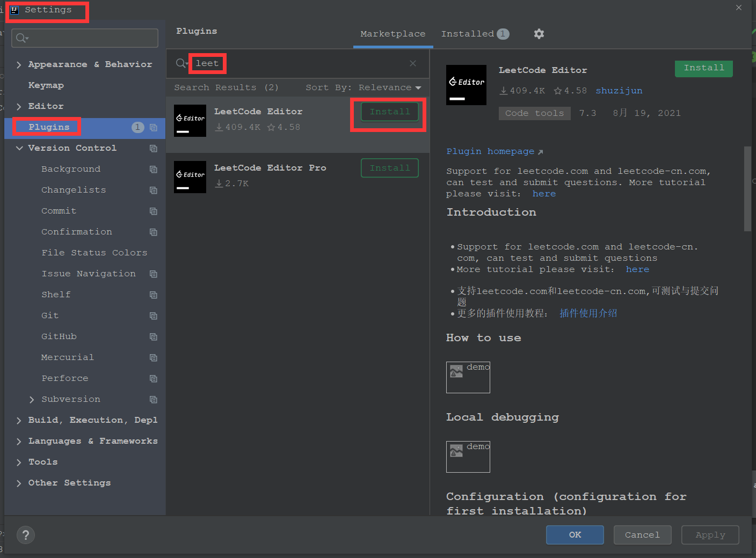Click the 'here' link after please visit

tap(544, 194)
